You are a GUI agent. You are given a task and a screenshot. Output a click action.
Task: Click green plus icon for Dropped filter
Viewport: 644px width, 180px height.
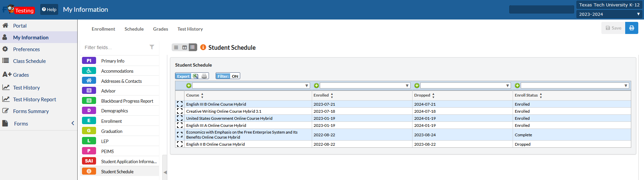pyautogui.click(x=417, y=85)
